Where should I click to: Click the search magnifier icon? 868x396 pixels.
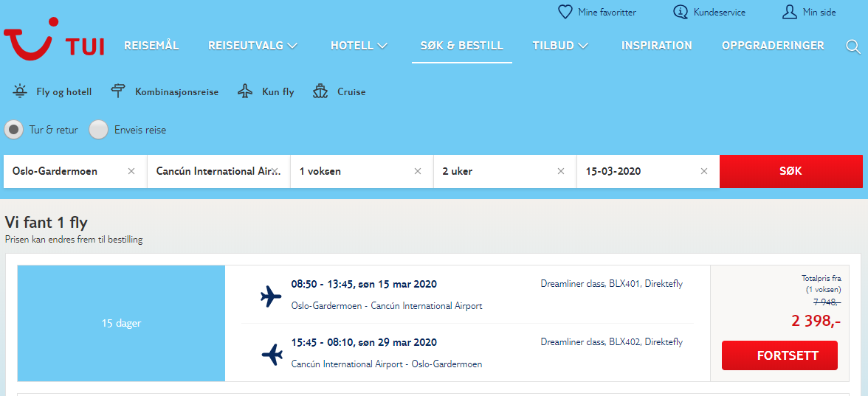pos(852,46)
